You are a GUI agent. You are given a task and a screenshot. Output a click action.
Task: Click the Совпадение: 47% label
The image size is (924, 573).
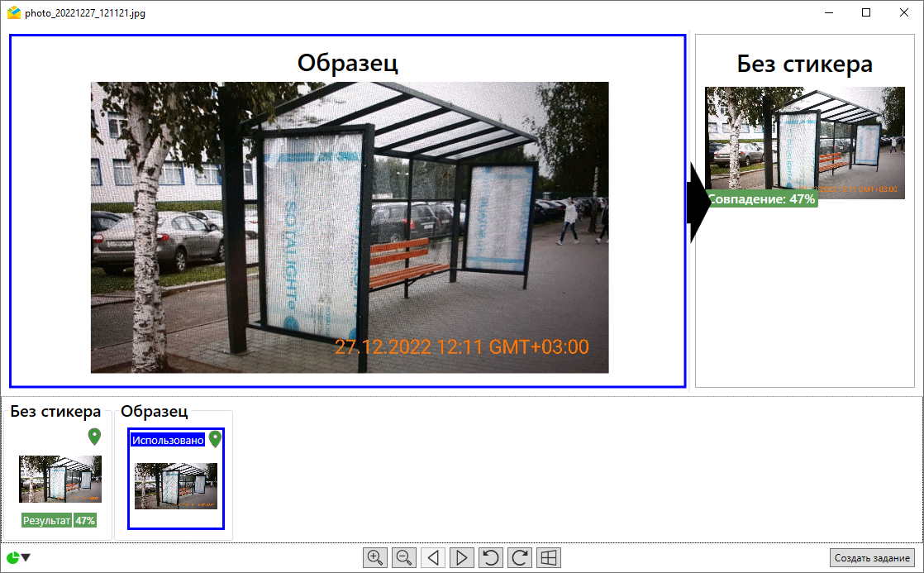[x=761, y=199]
